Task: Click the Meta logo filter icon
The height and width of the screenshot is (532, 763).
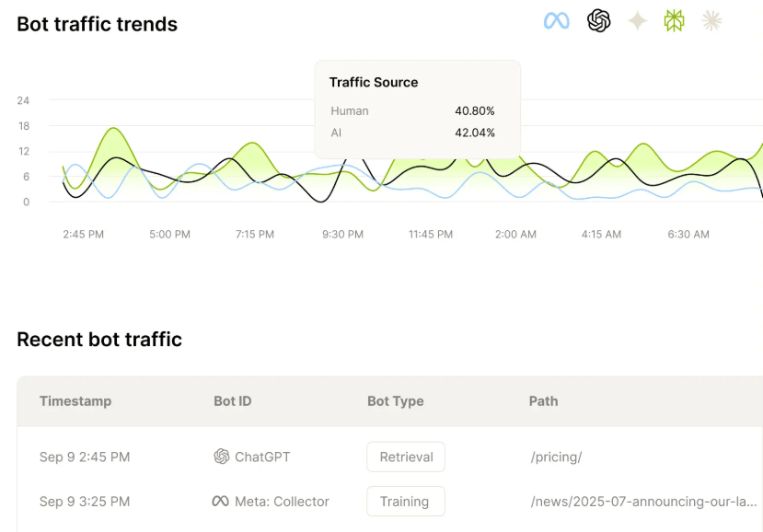Action: click(x=557, y=20)
